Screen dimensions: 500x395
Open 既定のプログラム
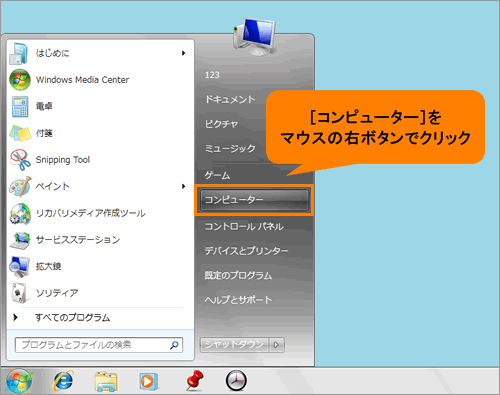click(238, 275)
